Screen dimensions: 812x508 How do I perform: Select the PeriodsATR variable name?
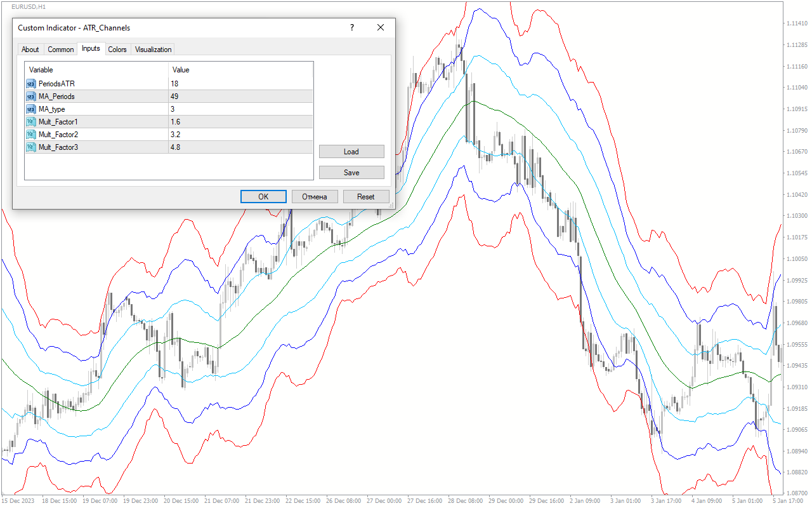(56, 83)
